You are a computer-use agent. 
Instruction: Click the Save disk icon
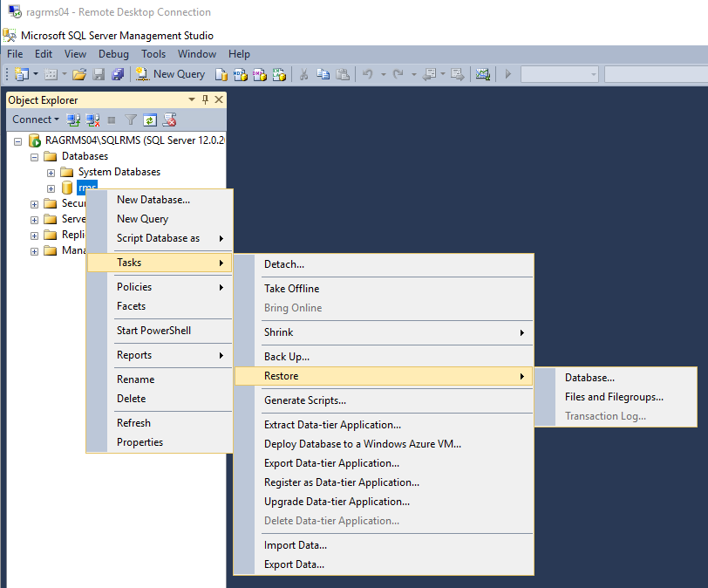(99, 74)
